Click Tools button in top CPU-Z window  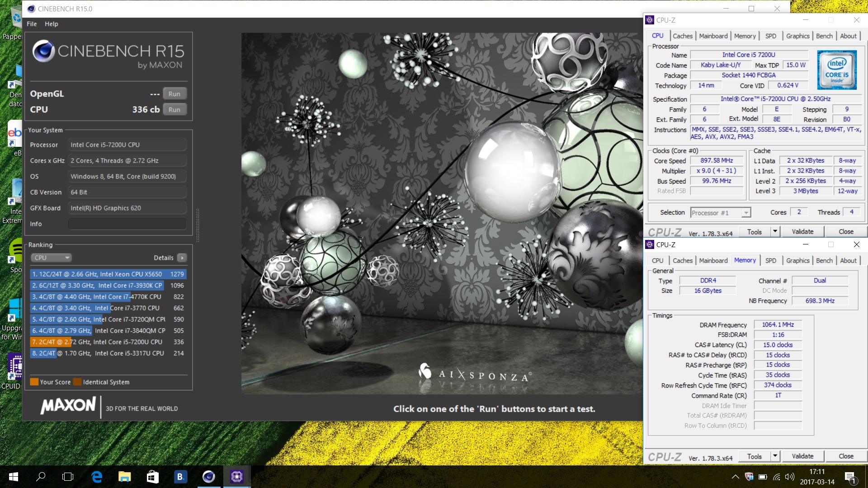click(755, 232)
